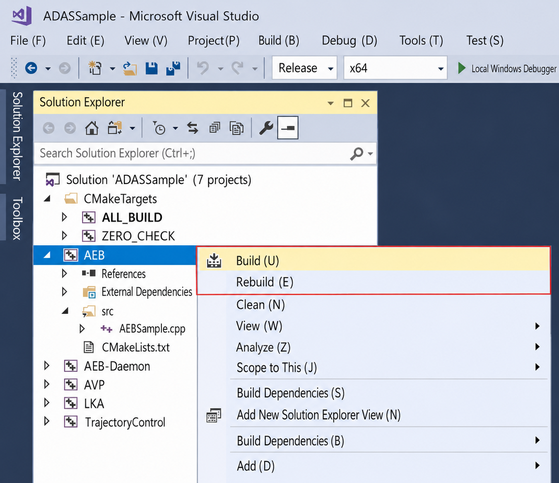The height and width of the screenshot is (483, 559).
Task: Collapse the src folder
Action: point(65,311)
